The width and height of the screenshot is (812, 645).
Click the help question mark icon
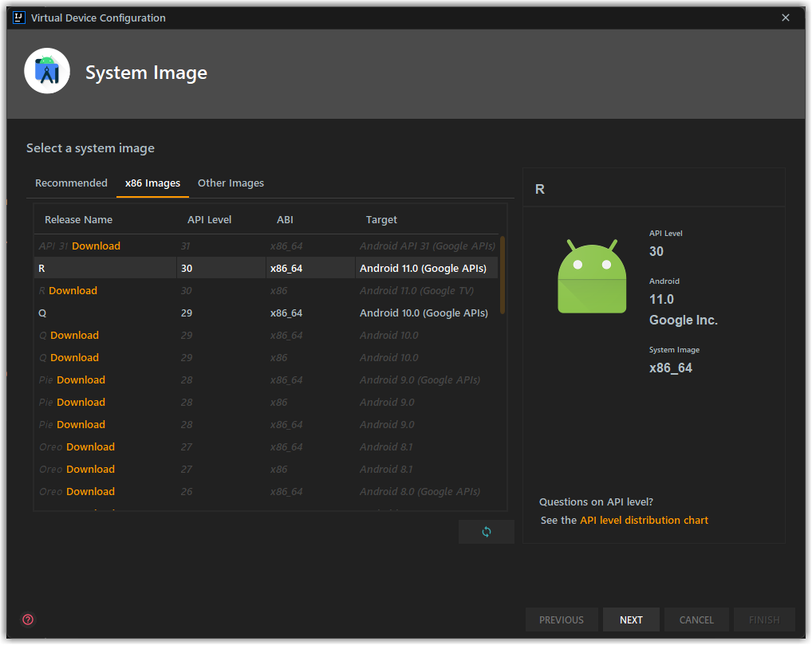pos(28,619)
